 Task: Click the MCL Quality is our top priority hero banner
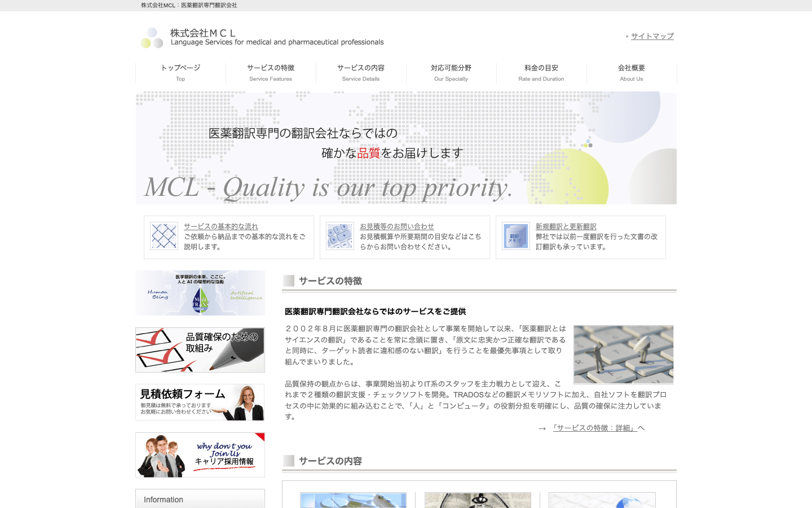click(x=406, y=148)
